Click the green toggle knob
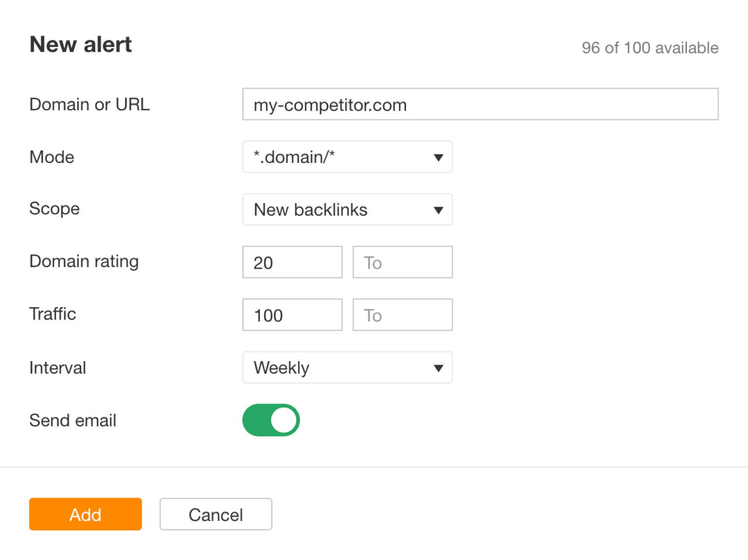 [x=284, y=420]
